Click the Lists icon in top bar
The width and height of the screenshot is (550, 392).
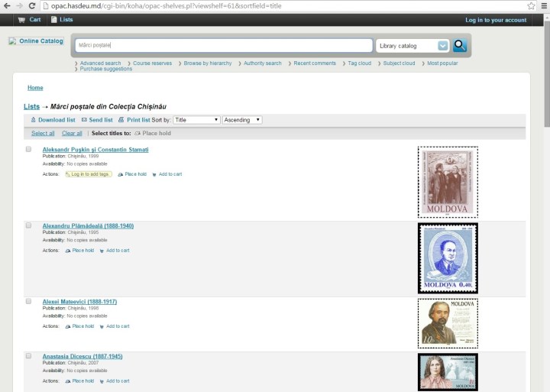coord(53,20)
